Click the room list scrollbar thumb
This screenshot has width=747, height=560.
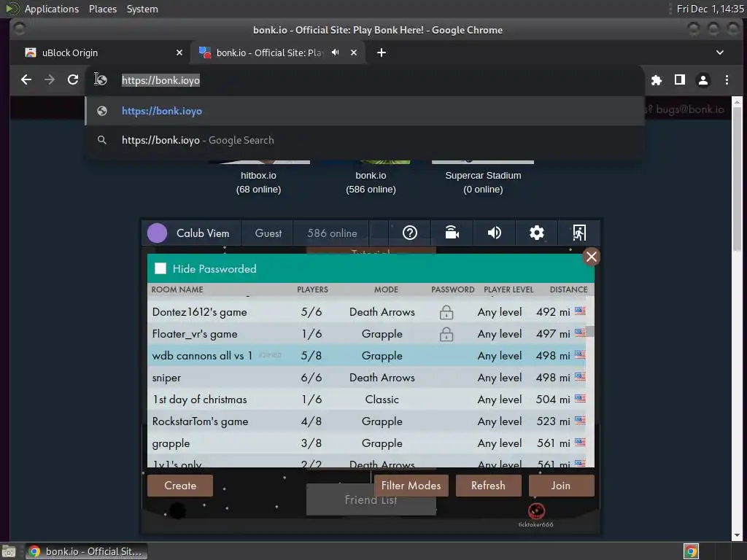click(x=590, y=331)
